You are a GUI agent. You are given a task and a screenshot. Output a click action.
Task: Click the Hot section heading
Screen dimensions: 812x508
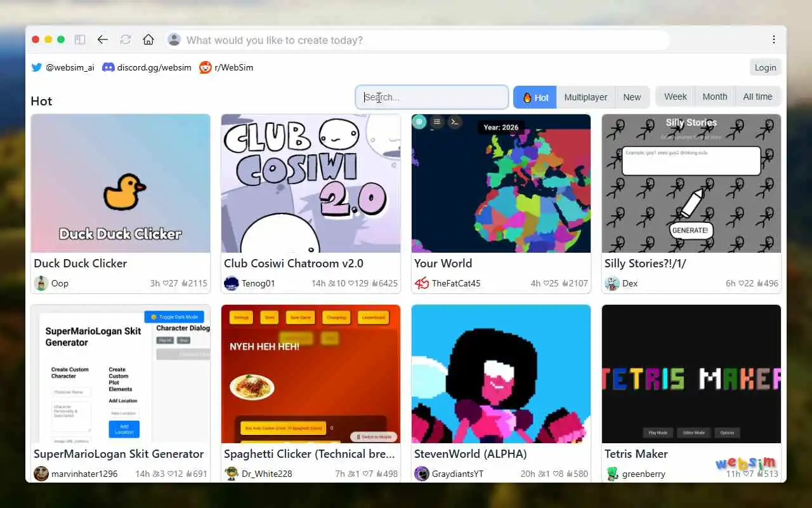(x=41, y=101)
